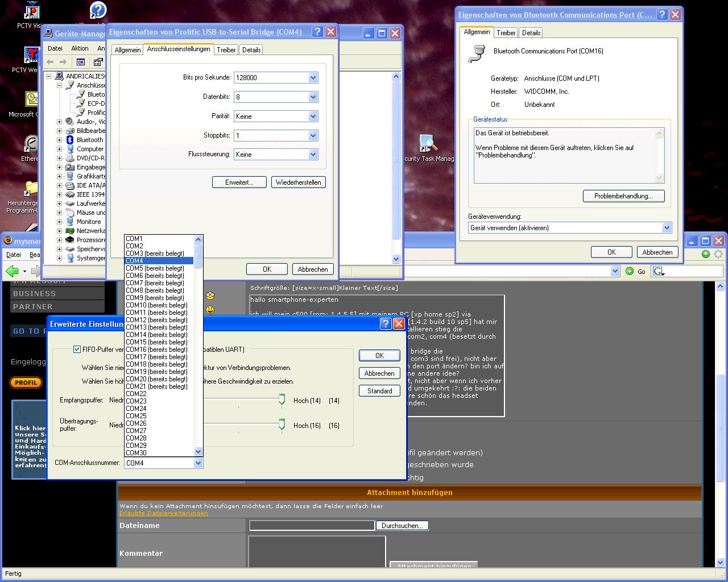The image size is (728, 582).
Task: Switch to Details tab in Prolific properties
Action: coord(251,50)
